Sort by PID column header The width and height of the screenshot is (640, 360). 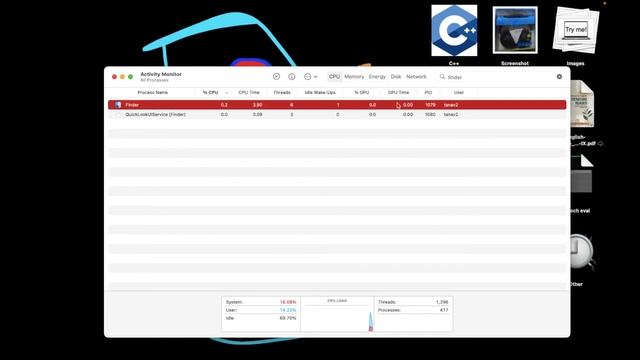click(428, 93)
